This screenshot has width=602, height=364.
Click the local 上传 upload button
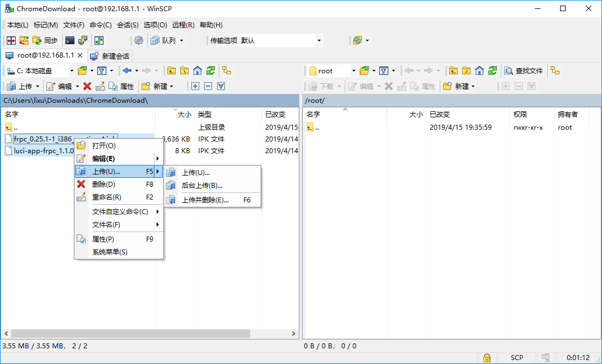click(x=20, y=86)
